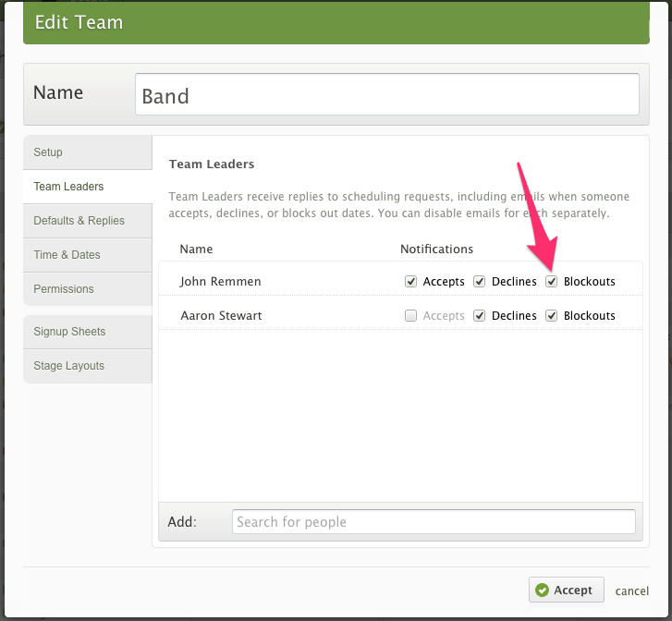Click the green checkmark icon on Accept
Screen dimensions: 672x621
coord(543,591)
